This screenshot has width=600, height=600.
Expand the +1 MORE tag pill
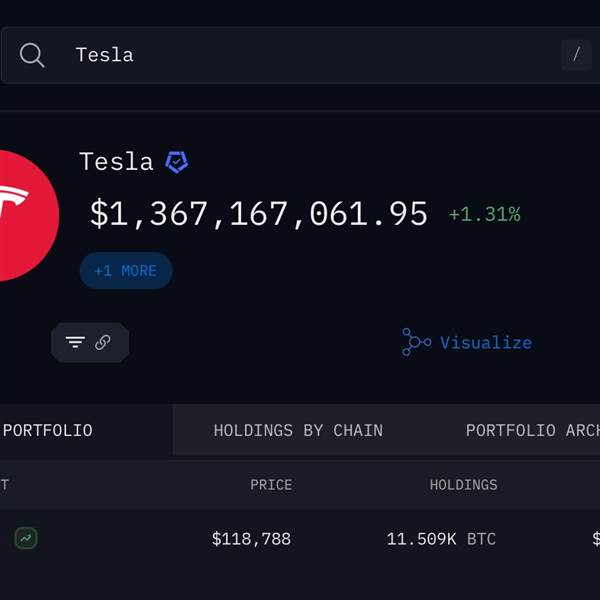click(x=126, y=271)
